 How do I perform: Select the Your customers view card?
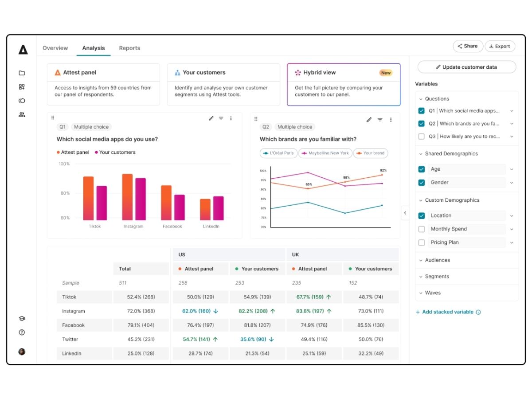tap(223, 85)
